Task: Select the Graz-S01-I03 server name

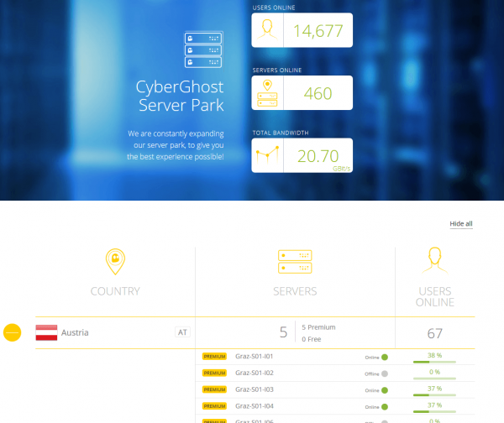Action: 255,389
